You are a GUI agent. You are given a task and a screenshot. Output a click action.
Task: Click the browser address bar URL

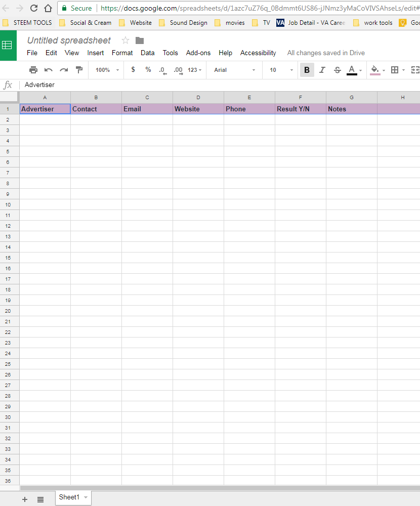point(260,8)
